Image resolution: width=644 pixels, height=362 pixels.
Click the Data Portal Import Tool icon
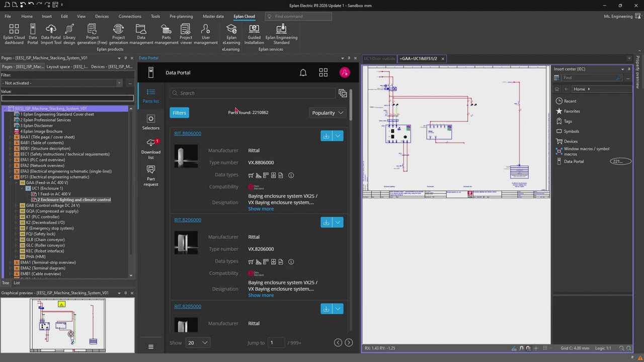(x=51, y=34)
